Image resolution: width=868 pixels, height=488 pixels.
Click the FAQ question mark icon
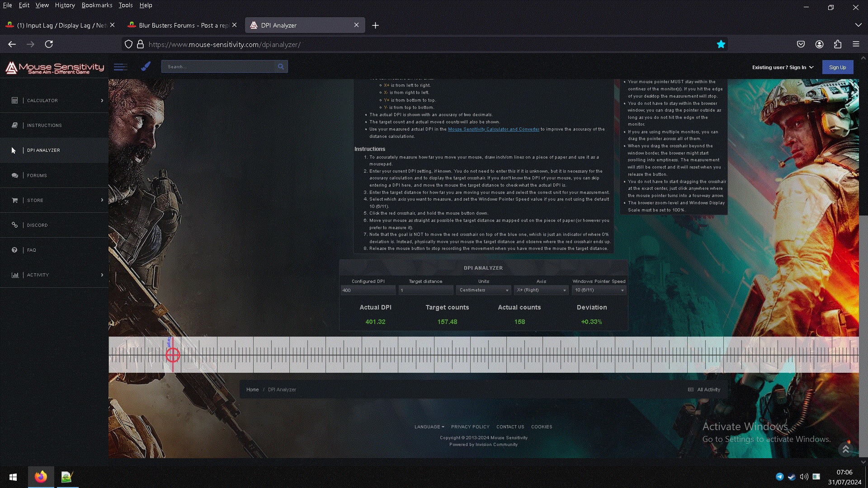pyautogui.click(x=14, y=250)
